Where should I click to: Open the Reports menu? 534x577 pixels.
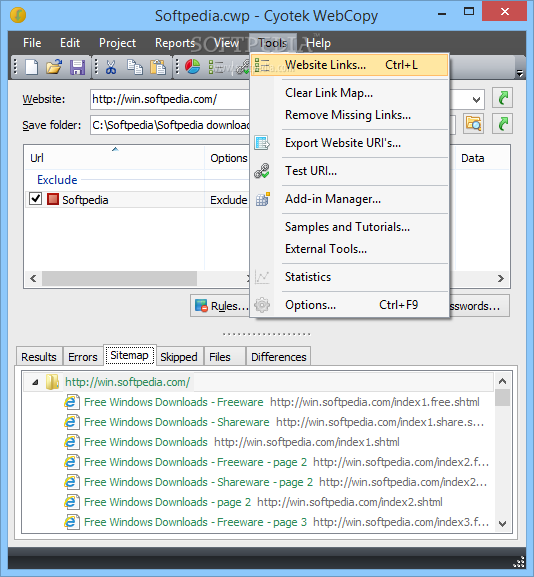point(174,43)
